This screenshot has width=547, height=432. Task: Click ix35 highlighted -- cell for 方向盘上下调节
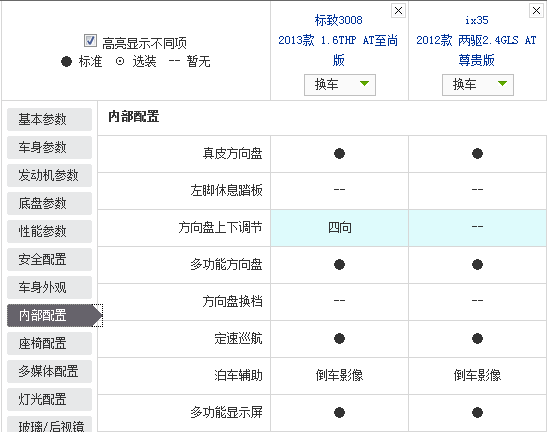pos(477,228)
